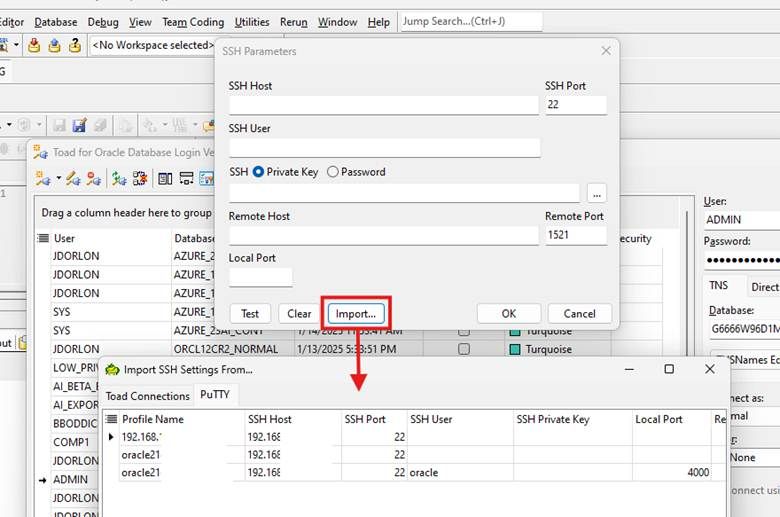Click the Edit Connection pencil-plug icon
The image size is (780, 517).
(x=73, y=178)
